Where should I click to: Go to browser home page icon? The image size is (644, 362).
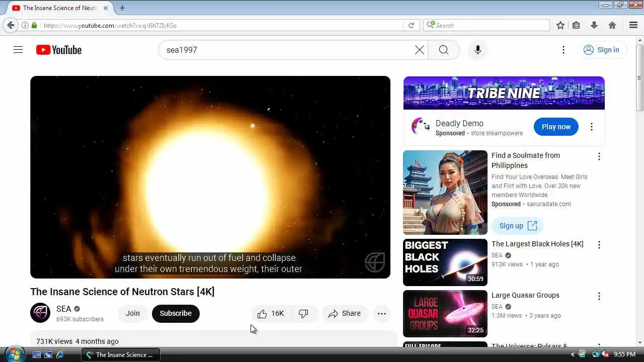pyautogui.click(x=612, y=25)
